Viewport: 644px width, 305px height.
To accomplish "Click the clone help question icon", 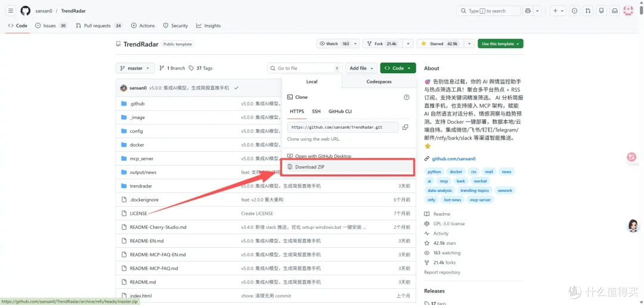I will click(x=407, y=97).
